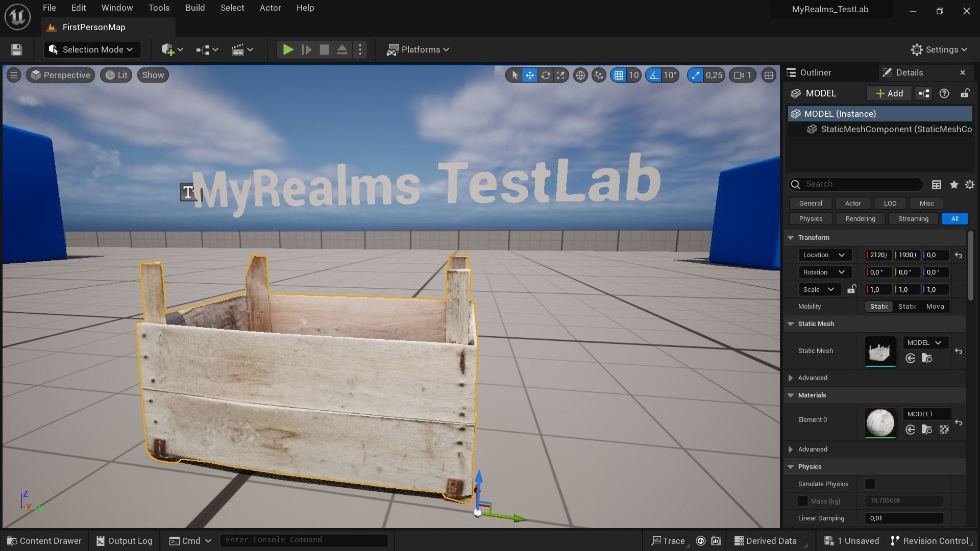Select the LOD filter button
Viewport: 980px width, 551px height.
coord(890,204)
